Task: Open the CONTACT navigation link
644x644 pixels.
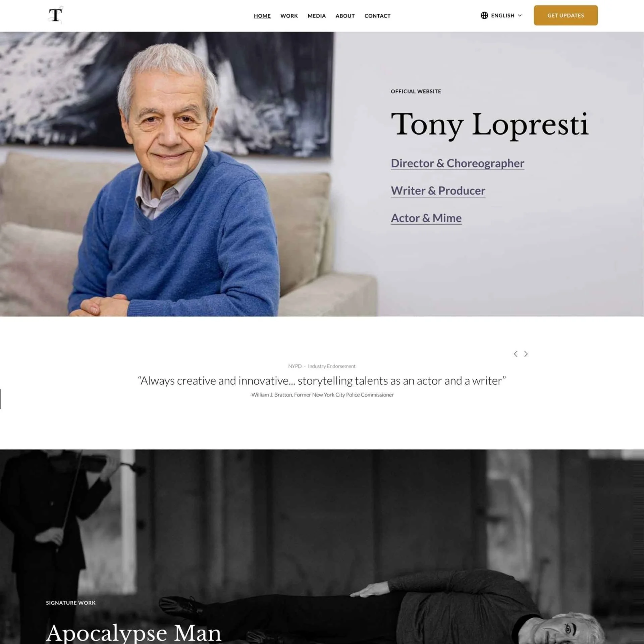Action: (x=377, y=16)
